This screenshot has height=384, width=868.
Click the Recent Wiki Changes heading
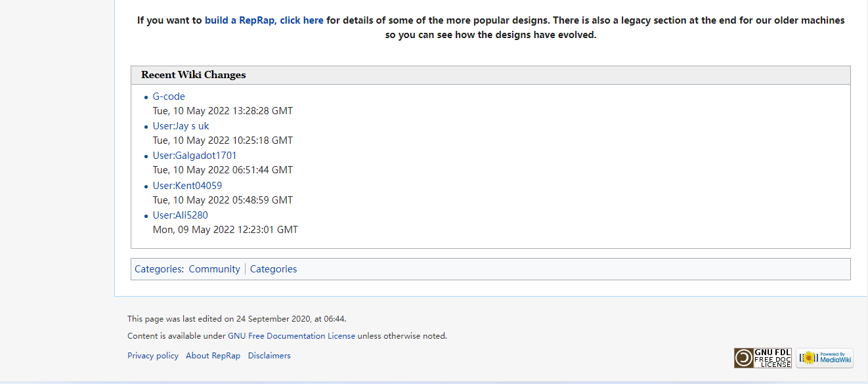[193, 75]
